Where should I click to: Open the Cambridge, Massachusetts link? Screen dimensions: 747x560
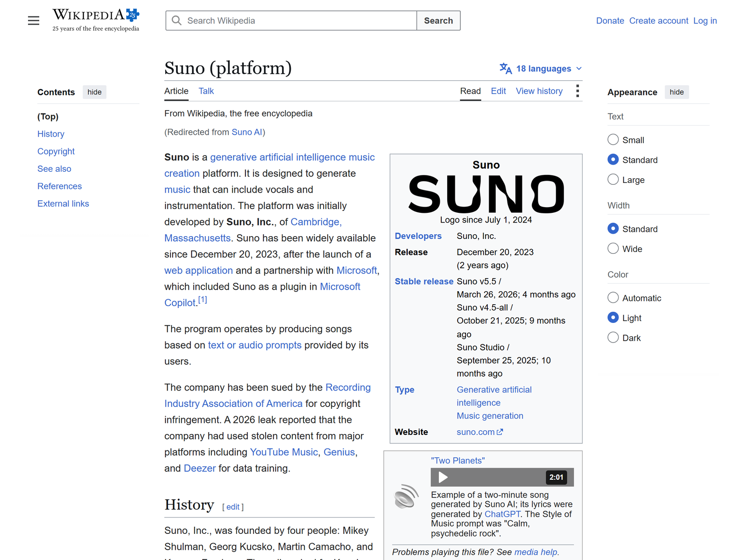click(x=316, y=222)
